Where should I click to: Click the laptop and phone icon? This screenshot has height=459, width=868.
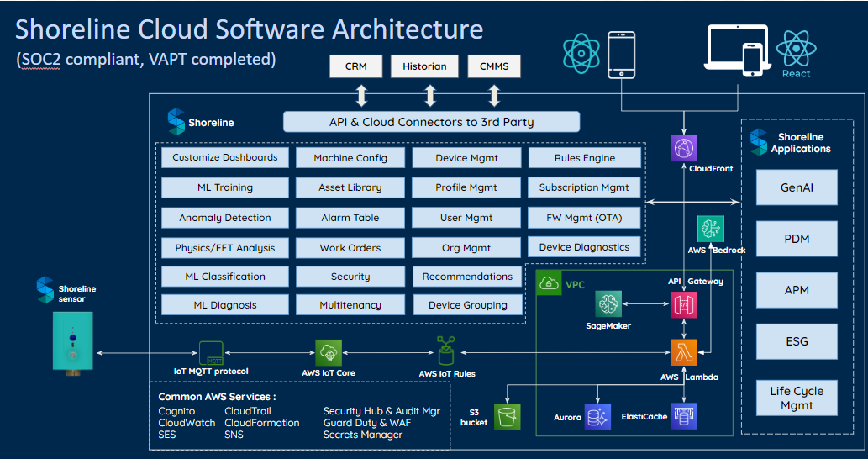click(x=738, y=51)
